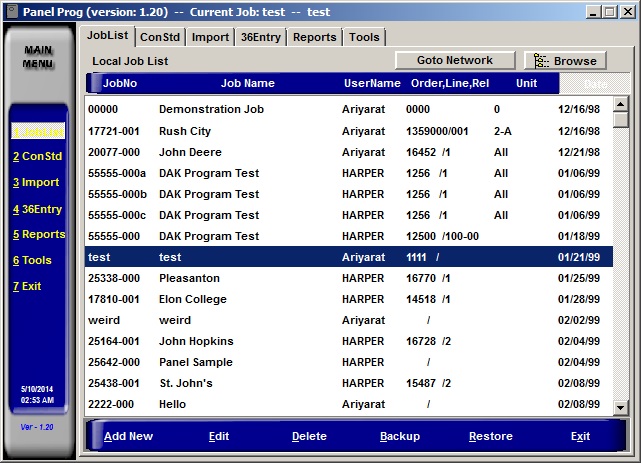Switch to the ConStd tab

click(x=160, y=37)
